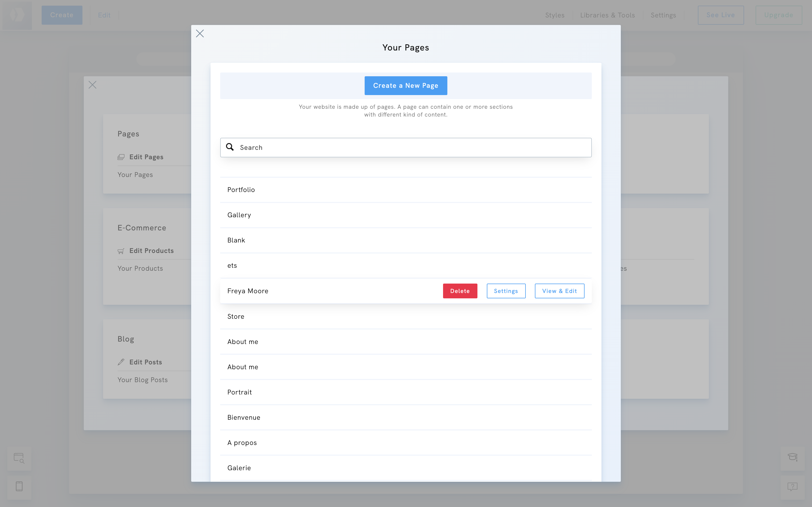This screenshot has width=812, height=507.
Task: Click the Edit Pages icon in the Pages panel
Action: 121,157
